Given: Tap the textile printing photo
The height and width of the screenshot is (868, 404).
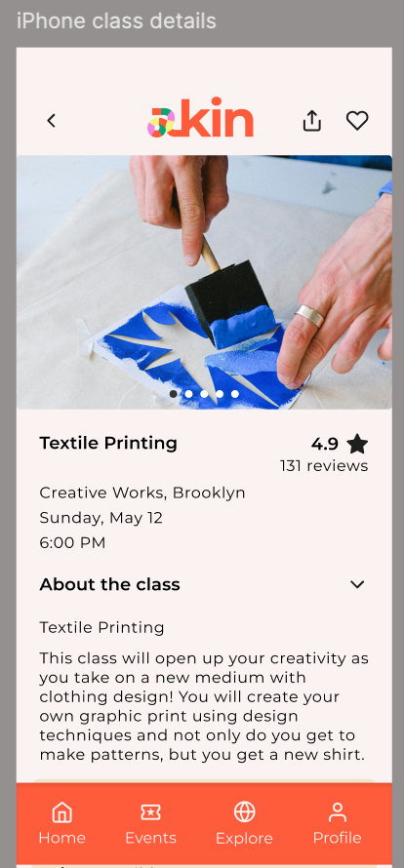Looking at the screenshot, I should [x=204, y=282].
